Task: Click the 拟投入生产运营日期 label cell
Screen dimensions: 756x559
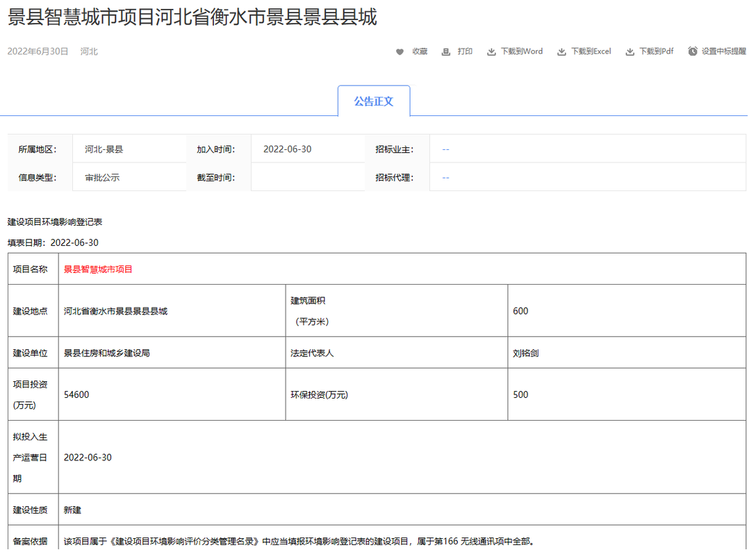Action: (x=33, y=458)
